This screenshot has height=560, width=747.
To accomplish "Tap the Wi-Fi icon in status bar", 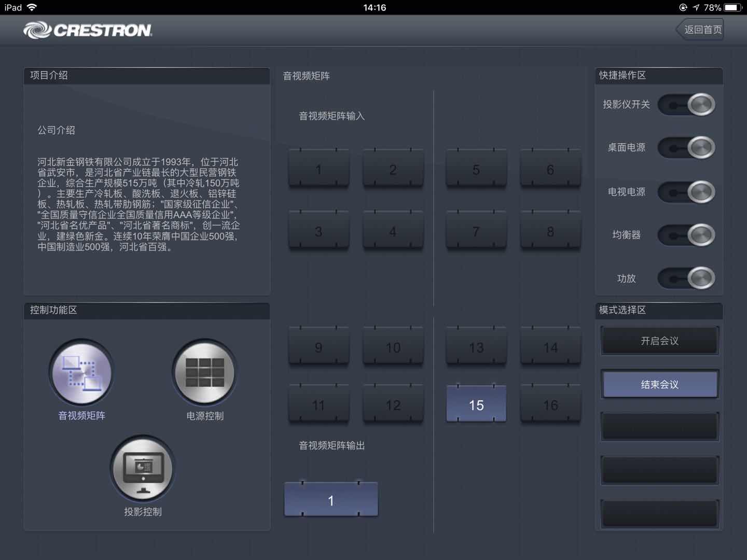I will [32, 7].
